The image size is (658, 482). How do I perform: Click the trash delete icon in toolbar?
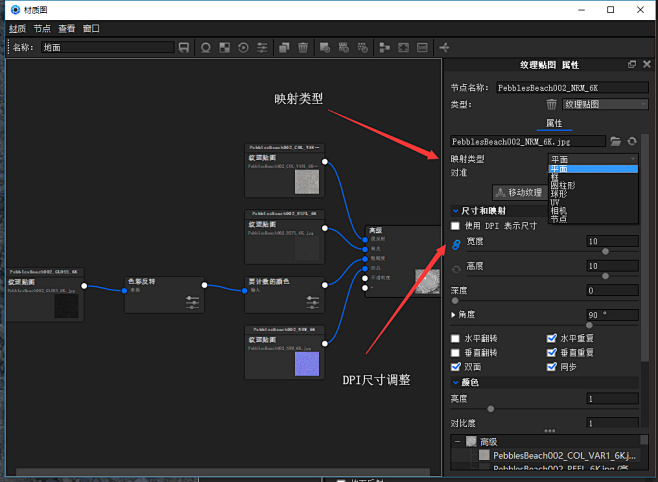pos(303,47)
